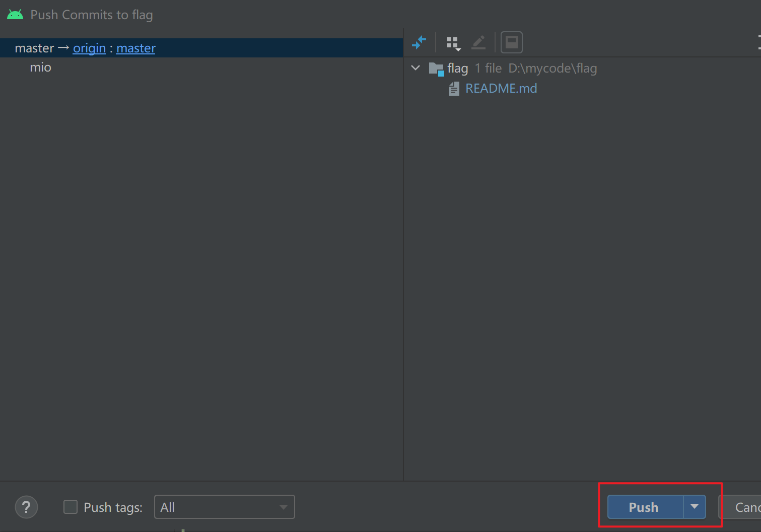Click the 1 file count text
The width and height of the screenshot is (761, 532).
488,68
